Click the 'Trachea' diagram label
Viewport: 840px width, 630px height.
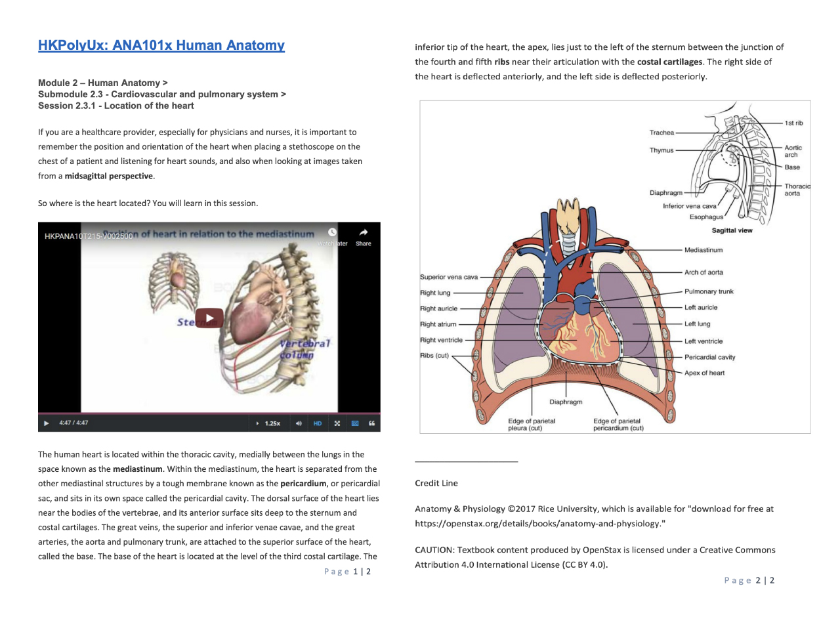(661, 133)
